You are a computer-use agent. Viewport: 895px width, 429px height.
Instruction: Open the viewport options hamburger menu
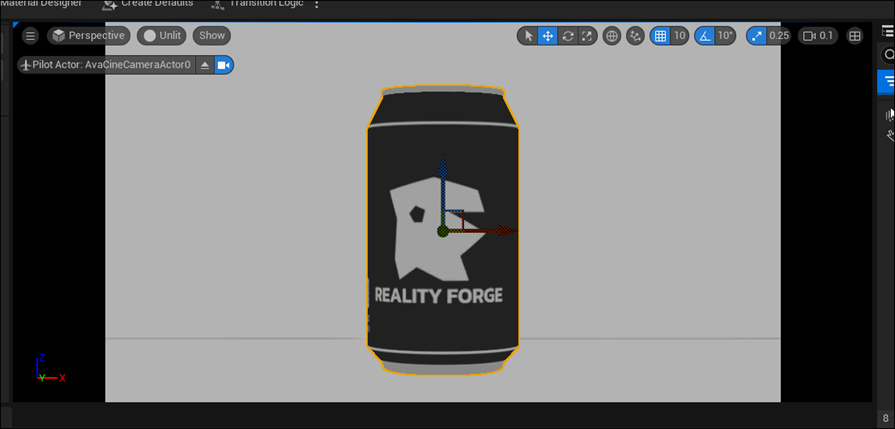click(x=30, y=36)
